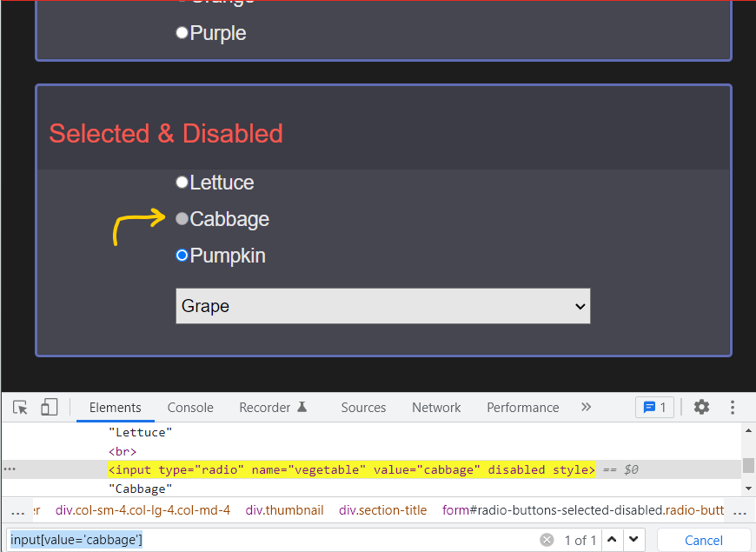Toggle the device toolbar icon
Screen dimensions: 756x552
[x=50, y=407]
